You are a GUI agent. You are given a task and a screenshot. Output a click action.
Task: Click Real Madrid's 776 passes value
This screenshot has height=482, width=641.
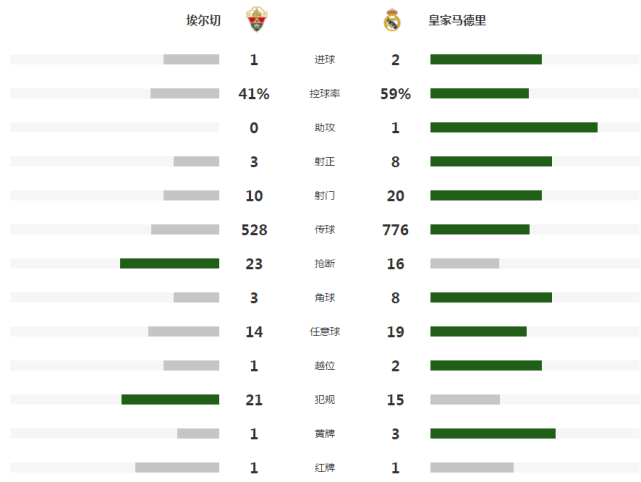pyautogui.click(x=396, y=230)
